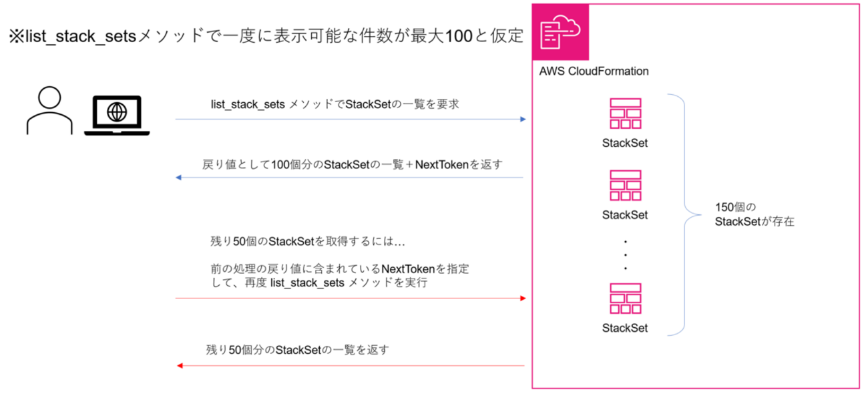The height and width of the screenshot is (406, 868).
Task: Click the red right-pointing request arrow
Action: [x=351, y=298]
